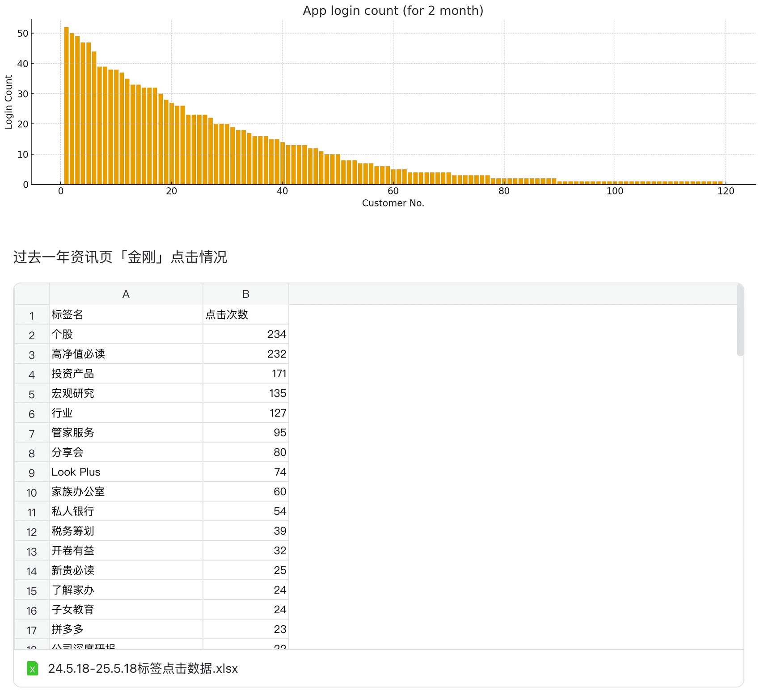This screenshot has width=760, height=700.
Task: Click the 标签名 header cell
Action: pyautogui.click(x=126, y=315)
